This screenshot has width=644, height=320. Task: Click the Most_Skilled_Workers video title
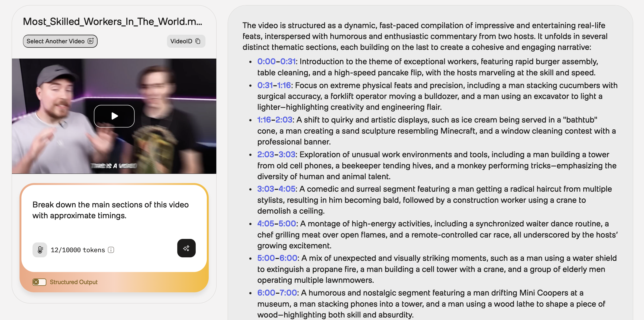112,21
